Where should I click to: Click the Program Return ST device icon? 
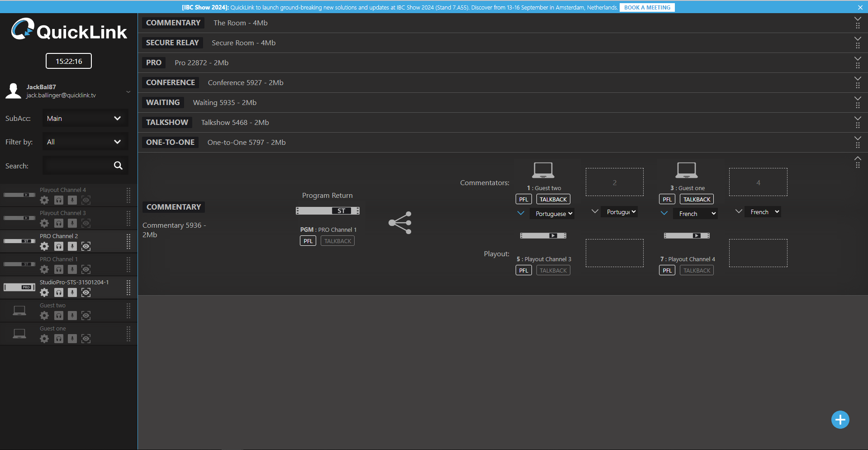[x=327, y=211]
